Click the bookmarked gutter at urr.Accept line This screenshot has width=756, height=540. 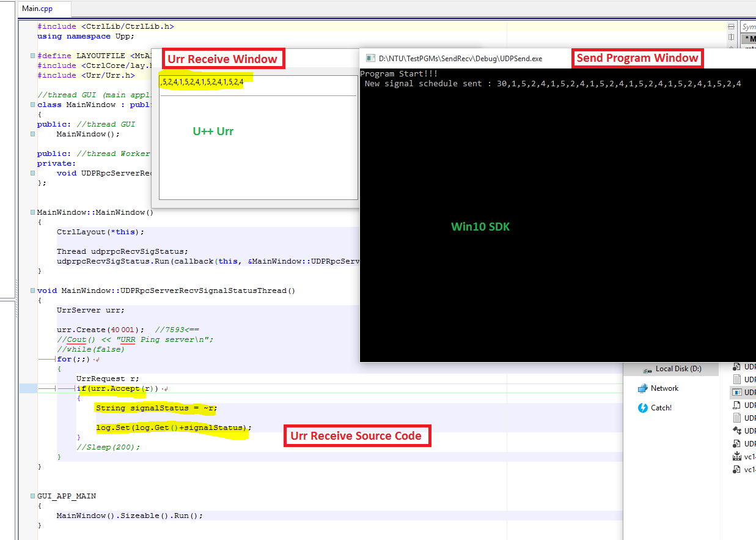(x=28, y=388)
